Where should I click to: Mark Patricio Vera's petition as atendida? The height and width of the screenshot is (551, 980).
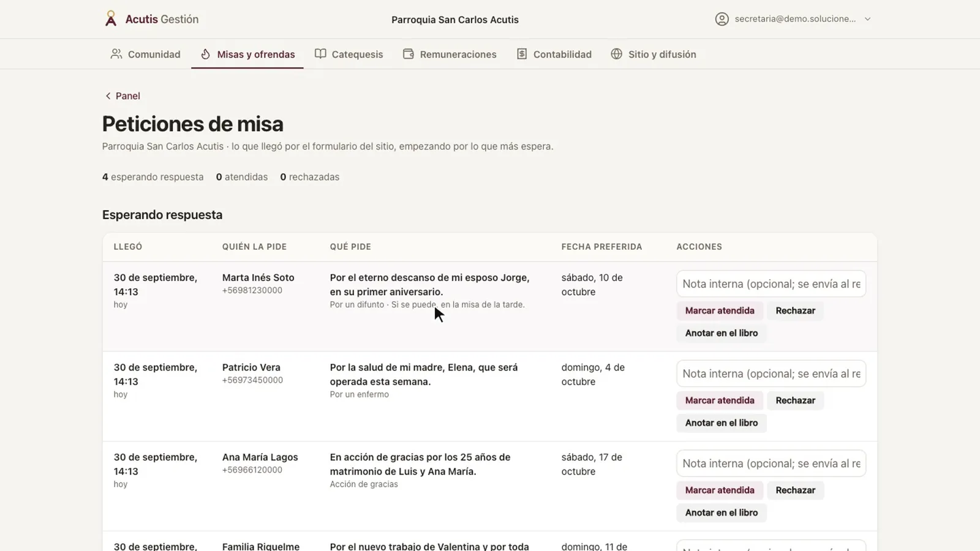click(720, 400)
